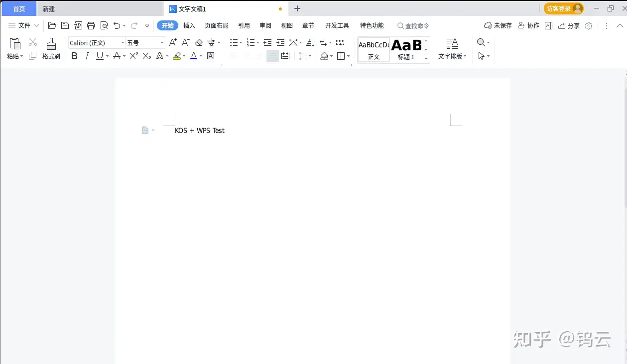Open the 页面布局 ribbon tab
This screenshot has height=364, width=627.
(x=217, y=25)
